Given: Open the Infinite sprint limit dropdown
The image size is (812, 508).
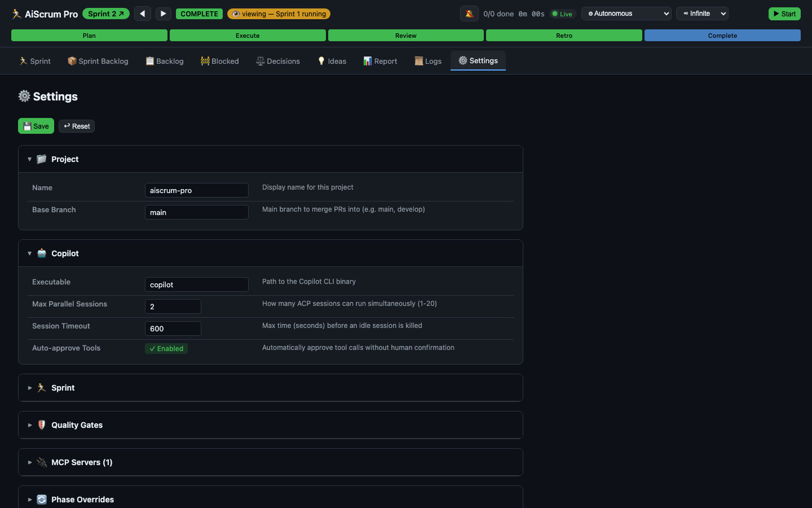Looking at the screenshot, I should click(702, 14).
